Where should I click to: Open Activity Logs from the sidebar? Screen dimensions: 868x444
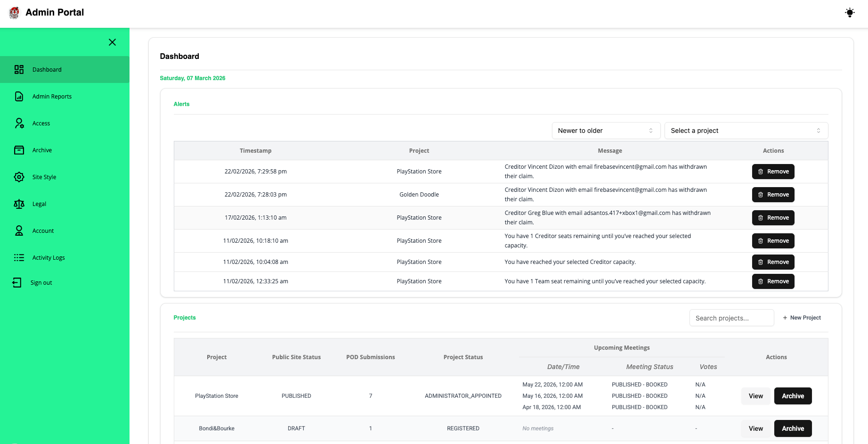[48, 258]
